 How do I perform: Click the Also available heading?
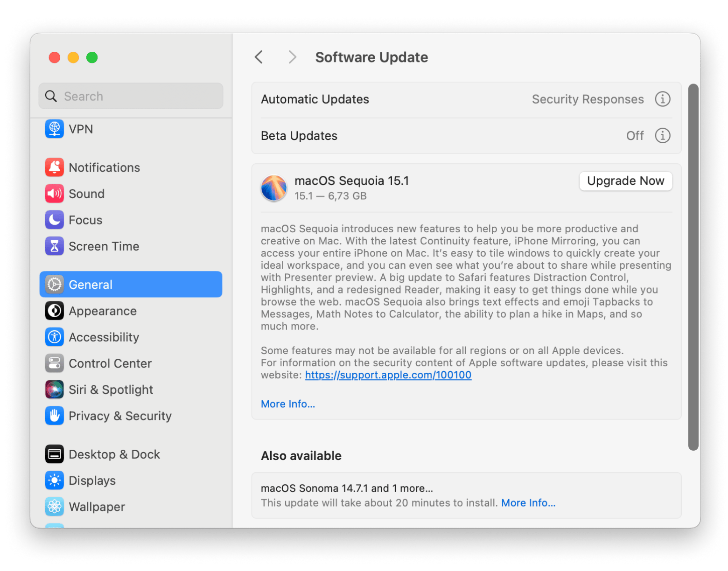coord(301,456)
